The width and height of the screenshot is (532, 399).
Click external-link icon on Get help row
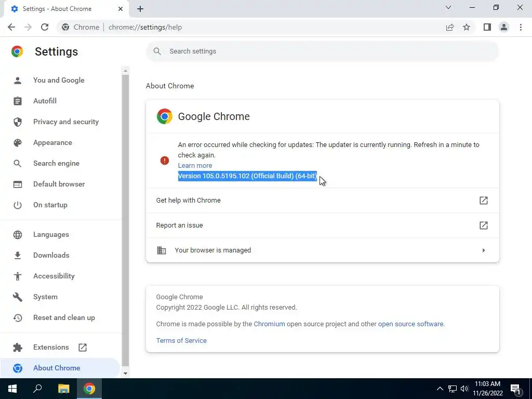point(484,200)
